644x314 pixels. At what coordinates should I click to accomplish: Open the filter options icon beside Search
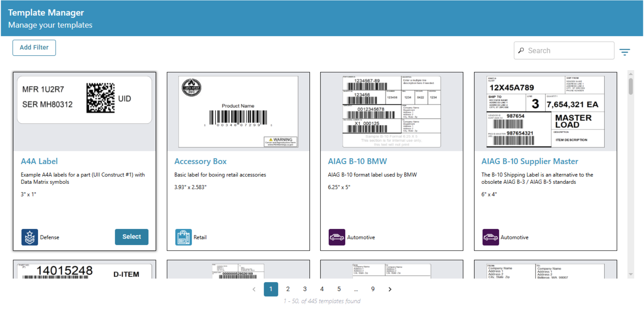point(625,52)
